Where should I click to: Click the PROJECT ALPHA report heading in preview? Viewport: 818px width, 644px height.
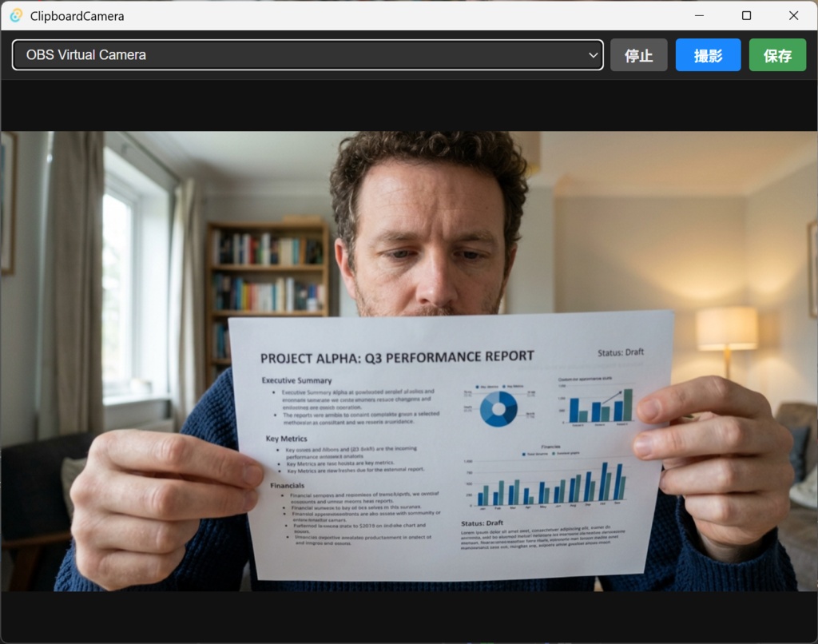pyautogui.click(x=397, y=357)
